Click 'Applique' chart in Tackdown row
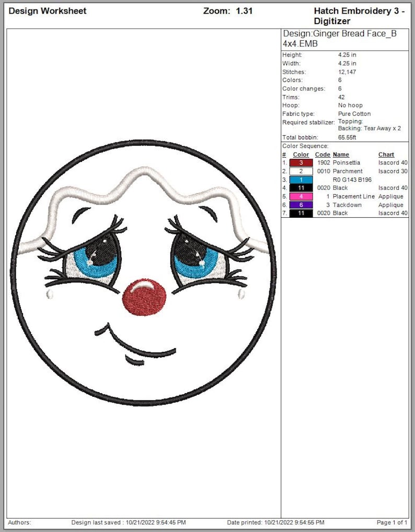The image size is (415, 532). click(391, 205)
